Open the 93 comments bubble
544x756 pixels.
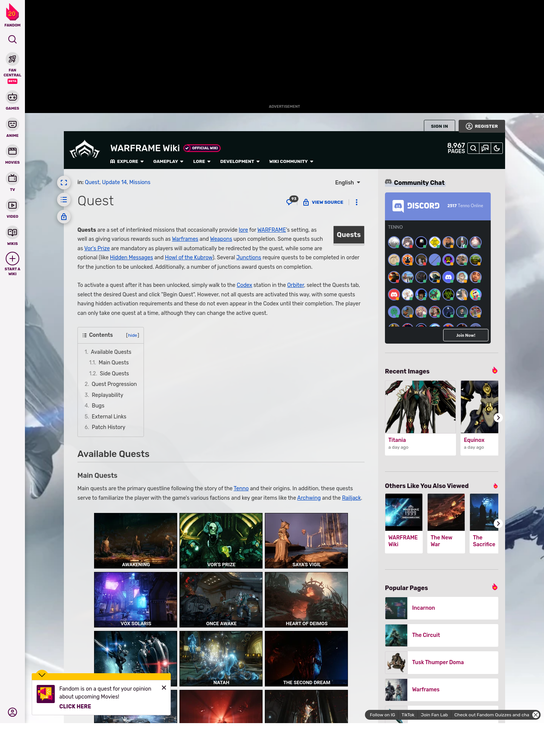[x=292, y=201]
